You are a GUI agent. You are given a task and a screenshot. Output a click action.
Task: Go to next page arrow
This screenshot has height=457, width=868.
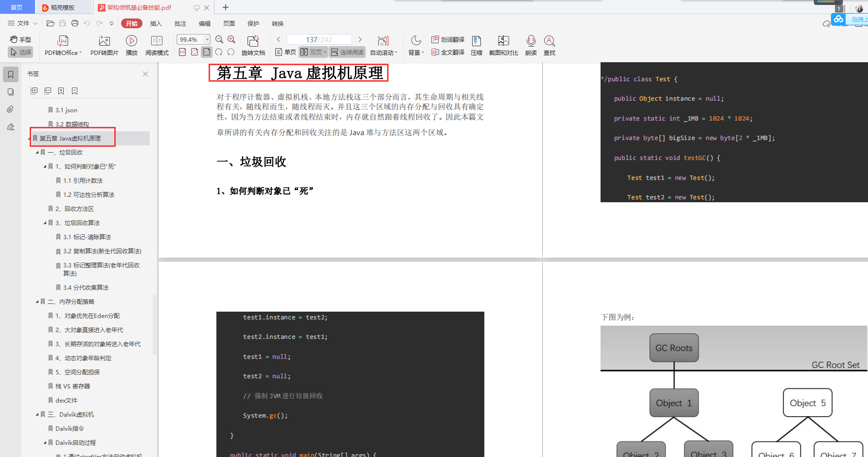(x=360, y=39)
